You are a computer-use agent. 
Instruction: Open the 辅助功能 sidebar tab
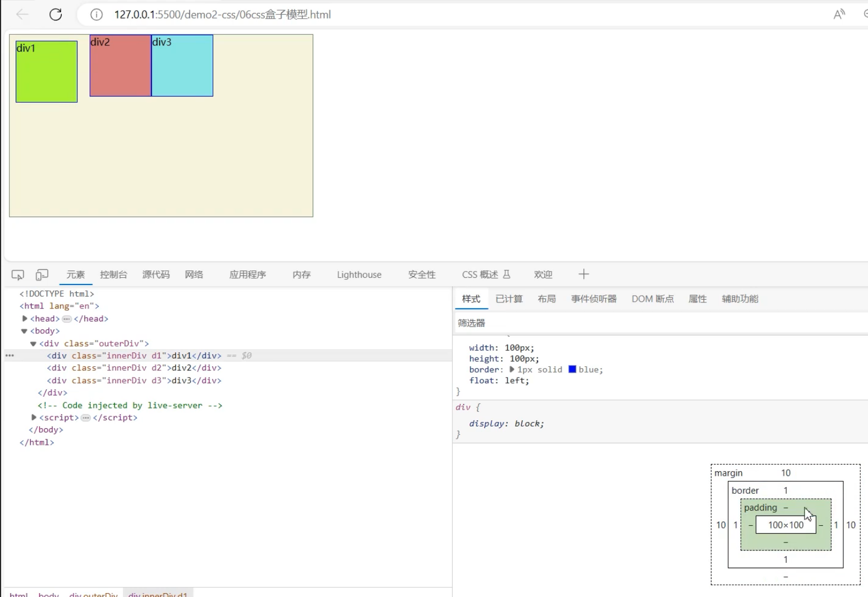[x=740, y=299]
